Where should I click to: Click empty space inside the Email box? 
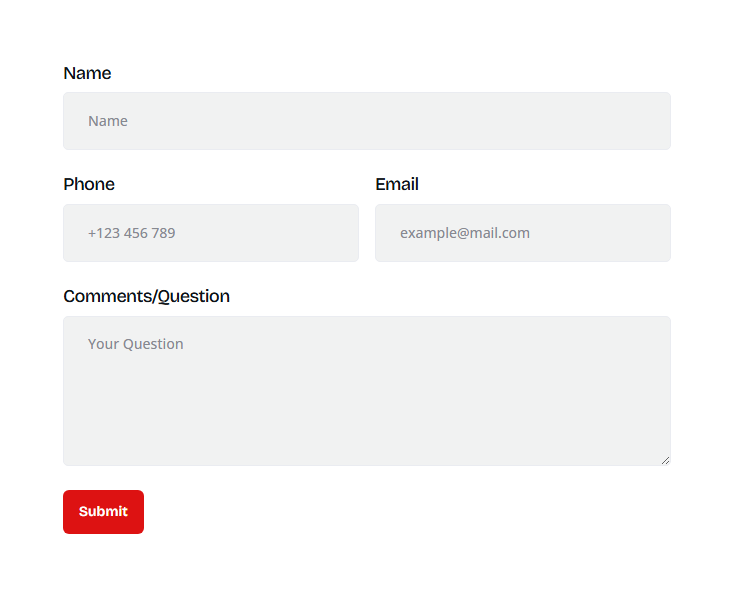coord(610,233)
